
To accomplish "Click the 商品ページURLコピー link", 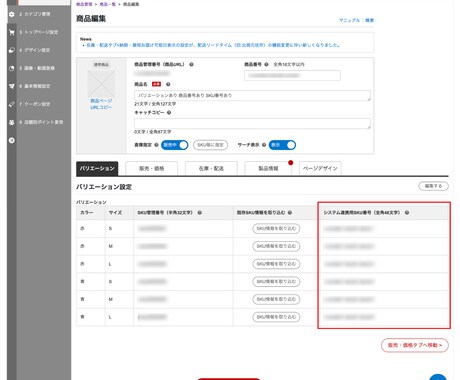I will [x=101, y=104].
